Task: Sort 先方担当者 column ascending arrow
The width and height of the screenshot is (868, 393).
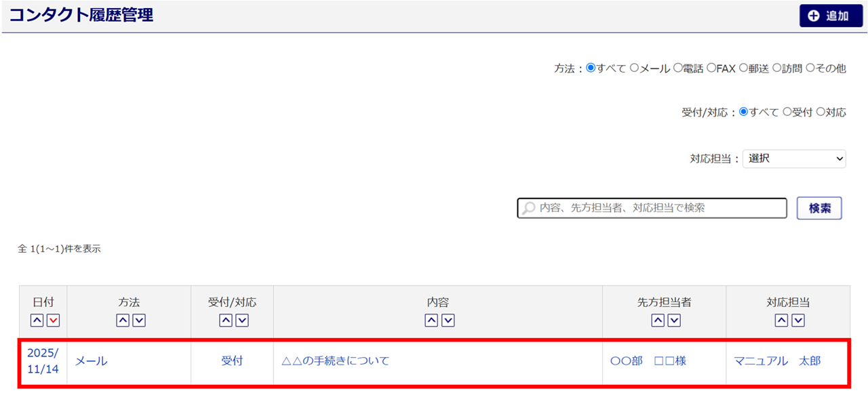Action: (x=658, y=320)
